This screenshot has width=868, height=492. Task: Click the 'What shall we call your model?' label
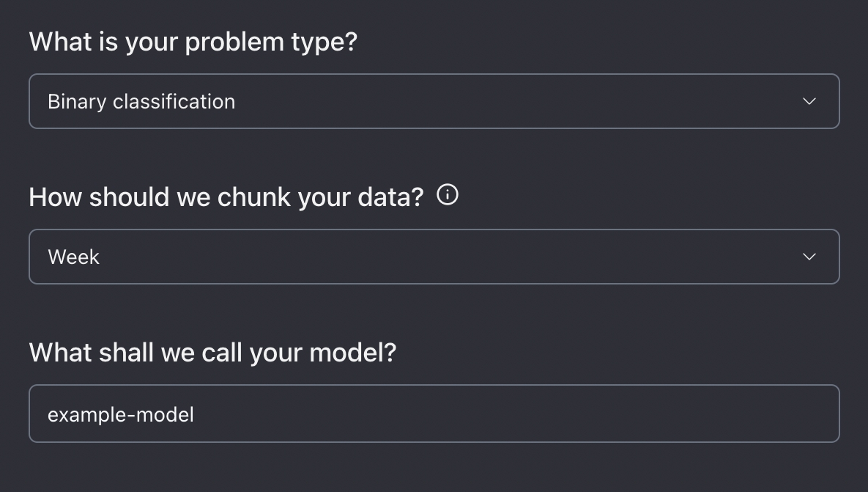click(212, 353)
